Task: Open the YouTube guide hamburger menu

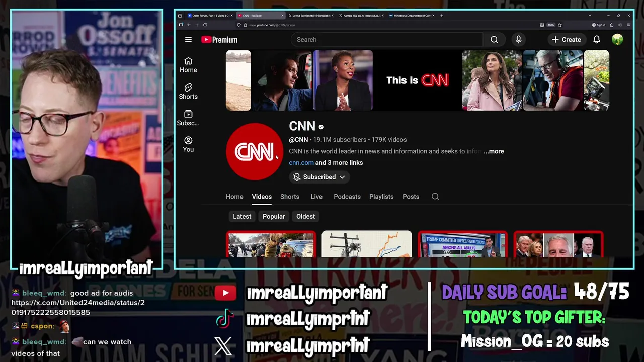Action: (x=188, y=40)
